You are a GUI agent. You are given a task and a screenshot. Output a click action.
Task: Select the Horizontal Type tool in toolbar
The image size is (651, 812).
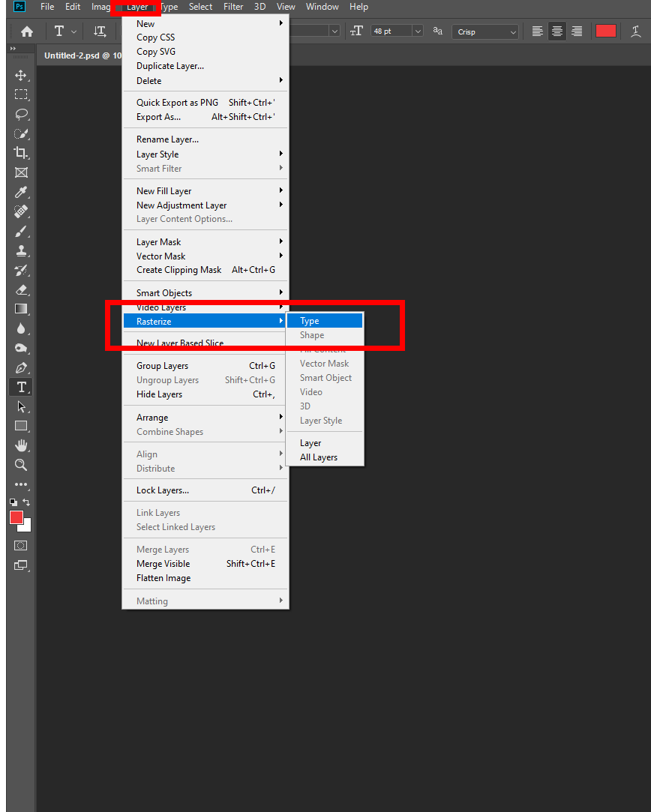point(21,387)
